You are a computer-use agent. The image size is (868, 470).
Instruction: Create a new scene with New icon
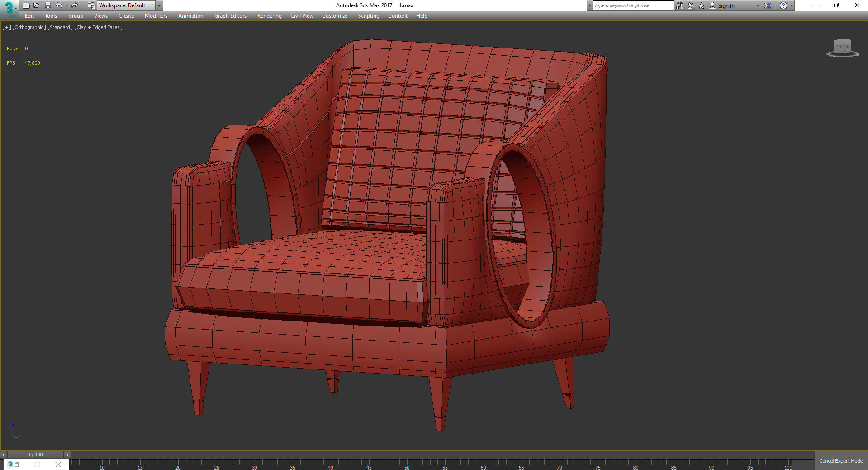click(x=26, y=5)
